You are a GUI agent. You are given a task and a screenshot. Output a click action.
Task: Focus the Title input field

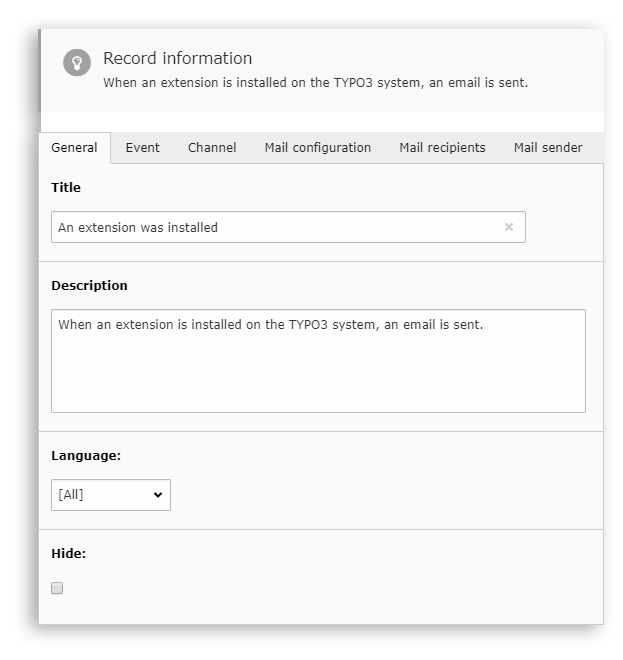270,227
